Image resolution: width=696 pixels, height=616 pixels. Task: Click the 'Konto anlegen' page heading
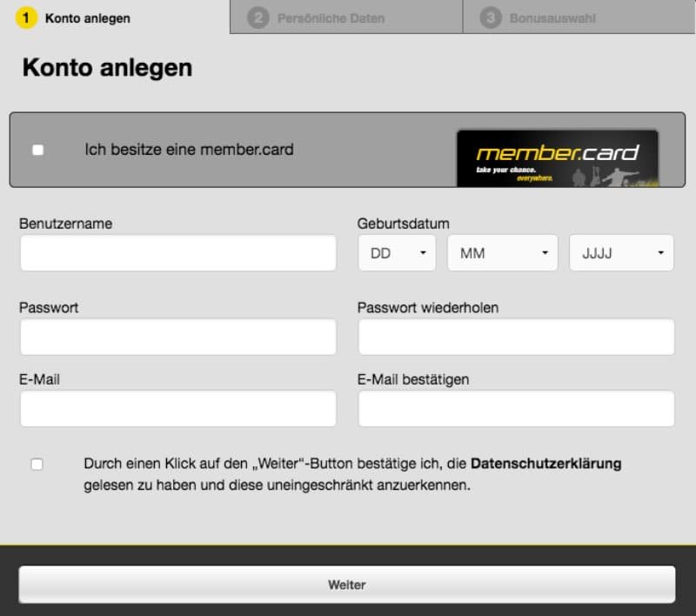(x=107, y=68)
